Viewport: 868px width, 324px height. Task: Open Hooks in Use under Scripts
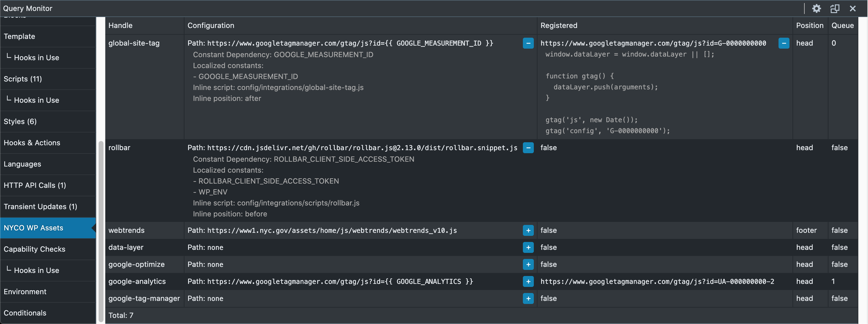pos(48,100)
